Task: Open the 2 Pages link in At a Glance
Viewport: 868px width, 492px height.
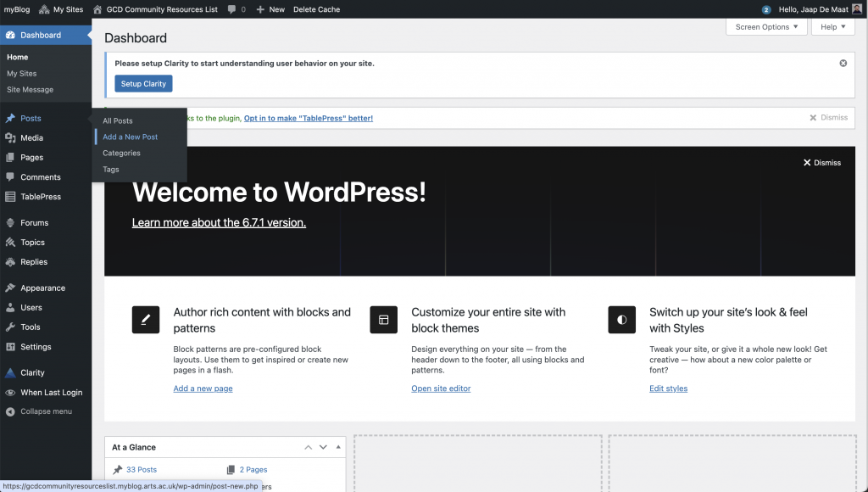Action: coord(253,469)
